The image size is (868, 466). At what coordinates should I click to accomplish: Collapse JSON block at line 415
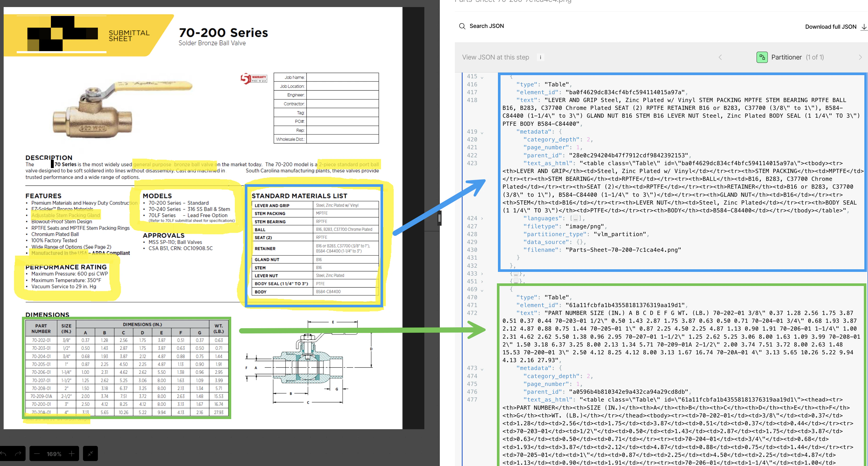[x=482, y=77]
